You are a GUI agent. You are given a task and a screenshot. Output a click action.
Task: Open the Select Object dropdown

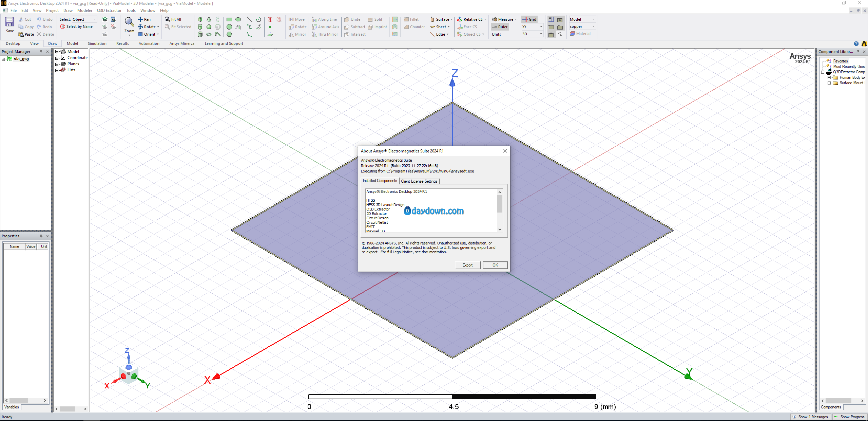click(x=84, y=19)
